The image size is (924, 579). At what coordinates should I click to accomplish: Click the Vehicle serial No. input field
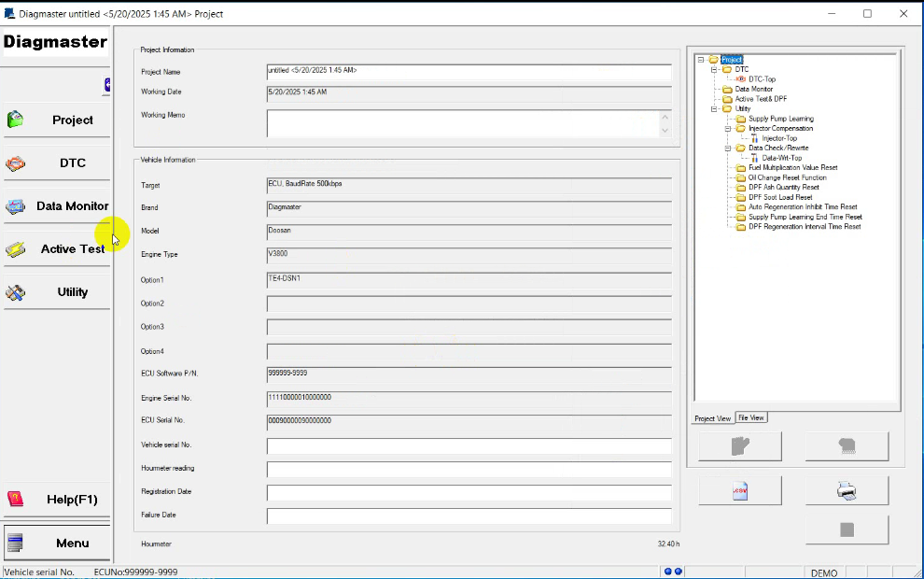(469, 445)
